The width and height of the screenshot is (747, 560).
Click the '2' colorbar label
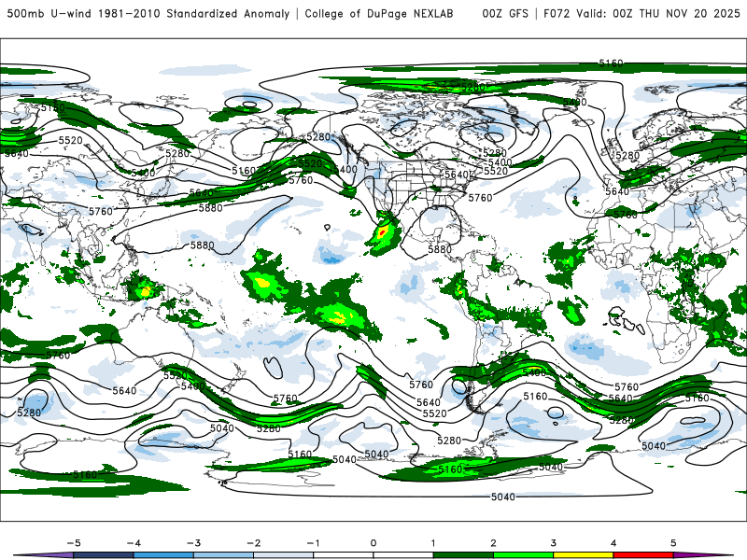point(494,543)
